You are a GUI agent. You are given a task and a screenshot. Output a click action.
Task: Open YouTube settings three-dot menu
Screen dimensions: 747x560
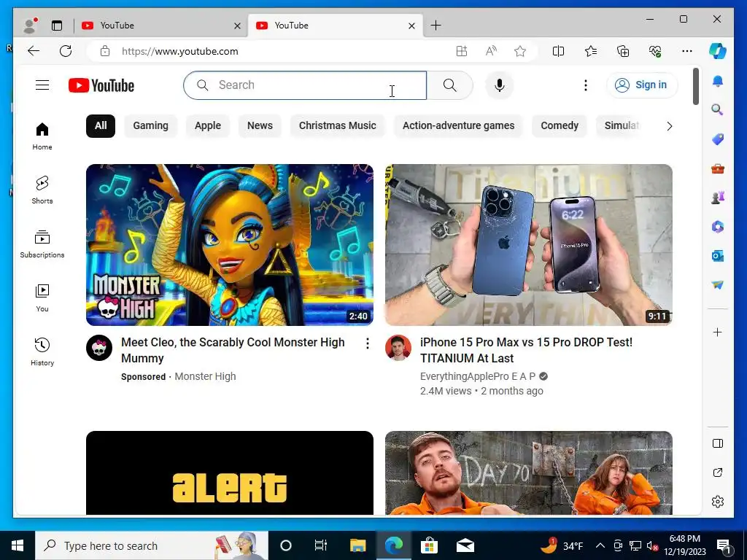coord(586,85)
